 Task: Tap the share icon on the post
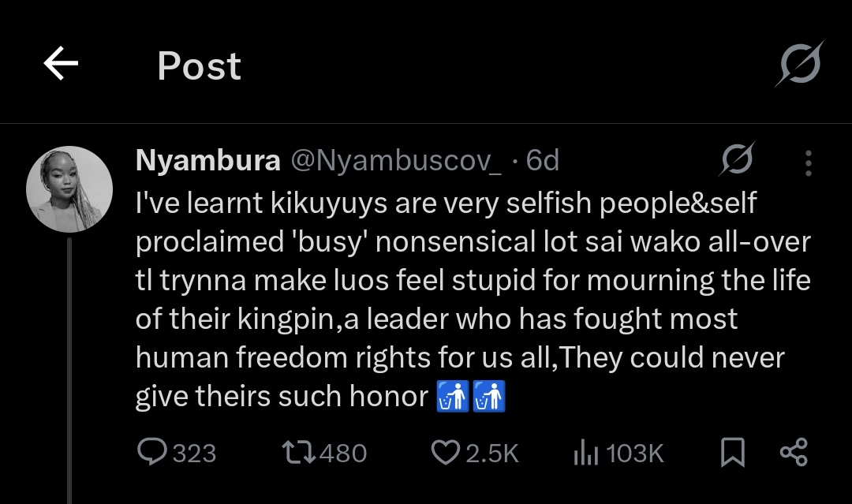793,452
